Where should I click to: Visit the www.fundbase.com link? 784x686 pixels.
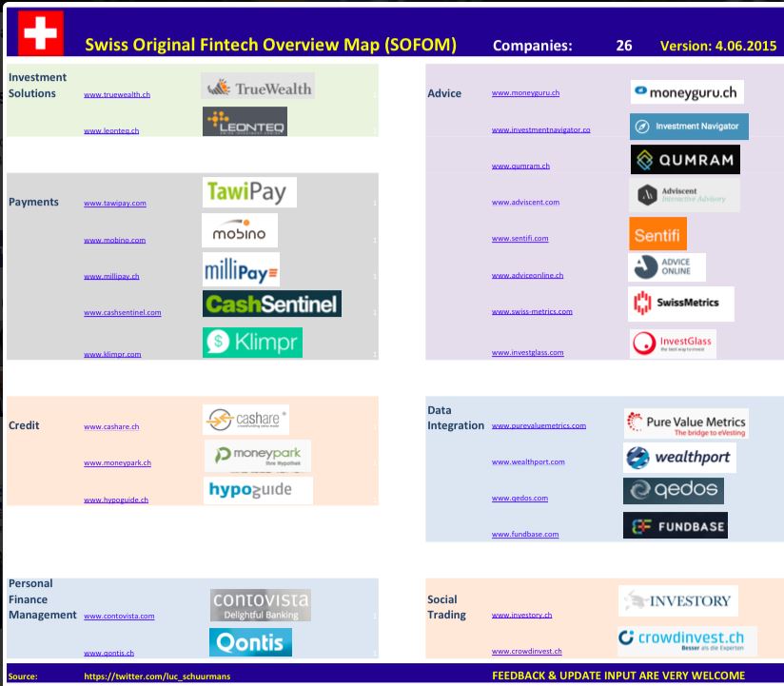[525, 534]
